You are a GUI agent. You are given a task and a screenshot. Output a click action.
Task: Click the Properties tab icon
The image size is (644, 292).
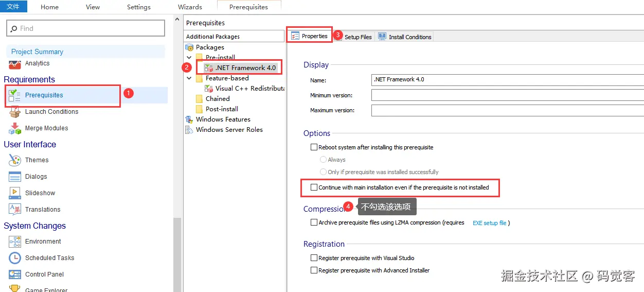(x=295, y=36)
